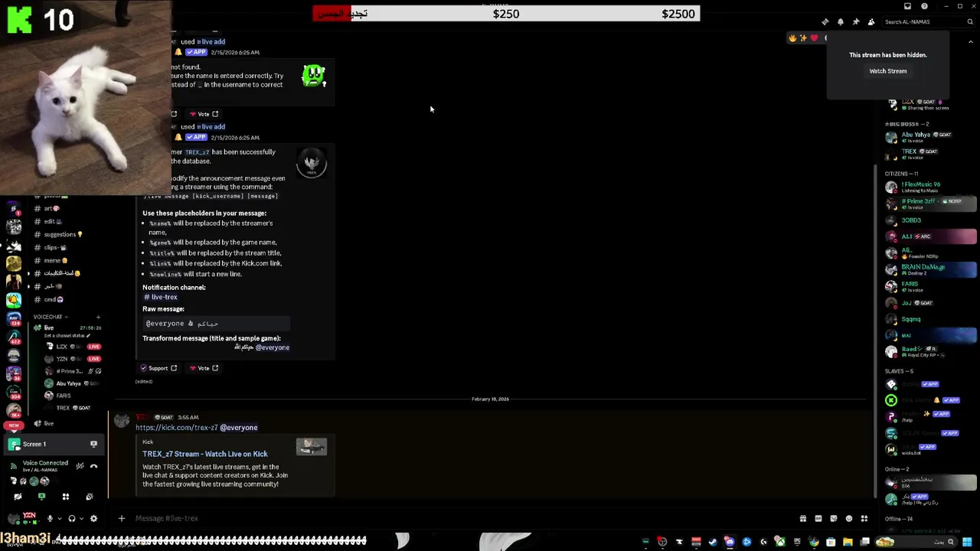
Task: Open Steam from the taskbar
Action: (713, 542)
